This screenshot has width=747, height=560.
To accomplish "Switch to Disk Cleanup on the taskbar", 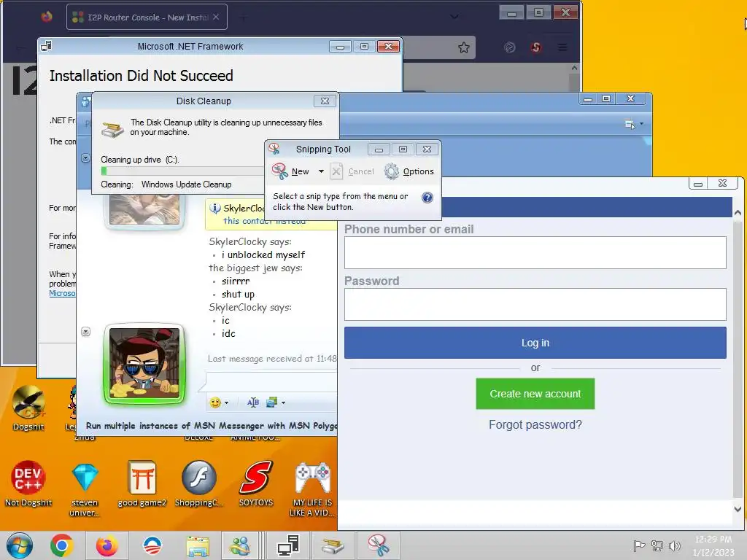I will [333, 545].
